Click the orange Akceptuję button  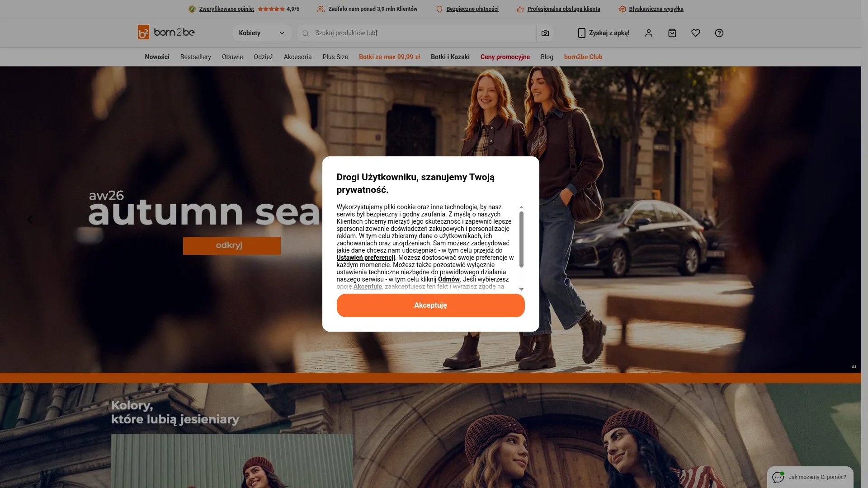coord(430,305)
